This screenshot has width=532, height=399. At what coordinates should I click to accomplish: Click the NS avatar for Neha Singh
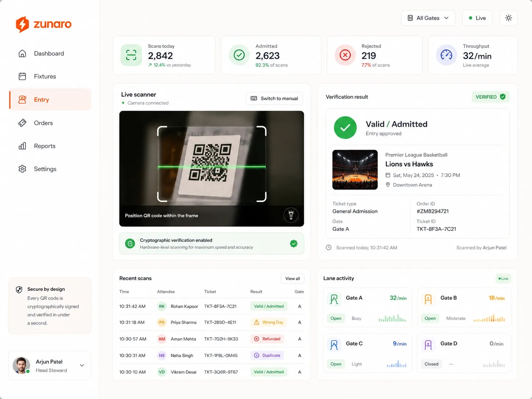pos(162,355)
